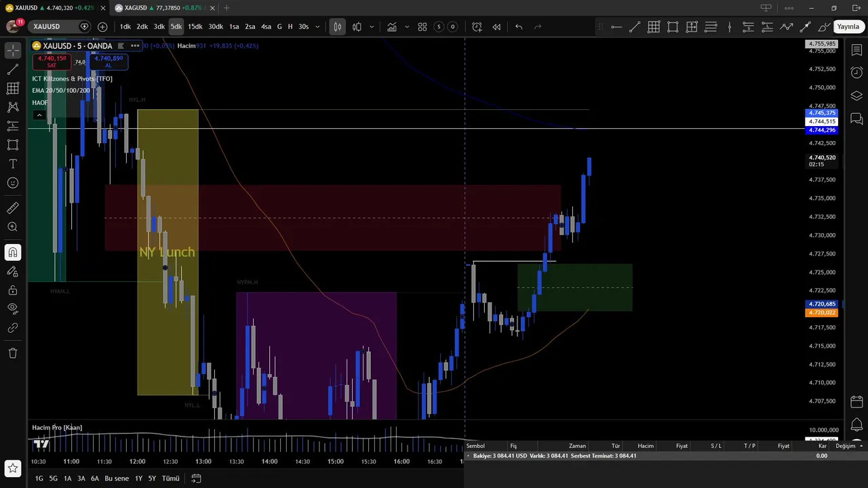Set date range to Tümü
The width and height of the screenshot is (868, 488).
[171, 479]
